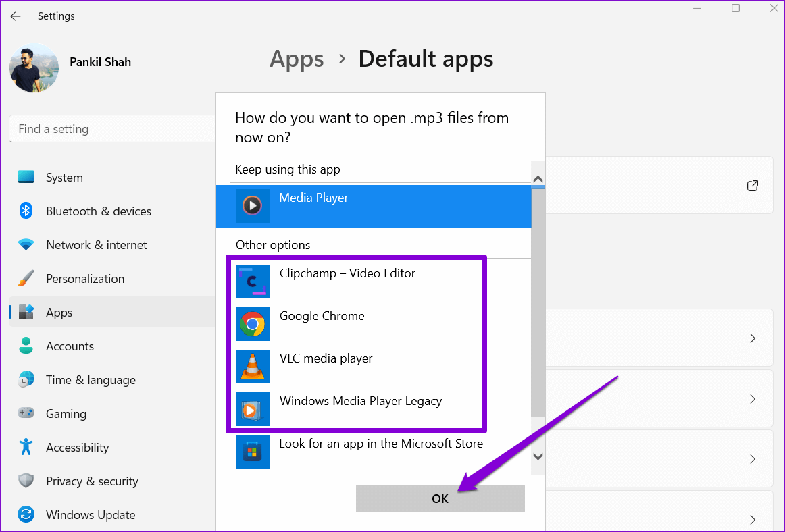Open Bluetooth & devices settings
Screen dimensions: 785x532
pos(98,211)
